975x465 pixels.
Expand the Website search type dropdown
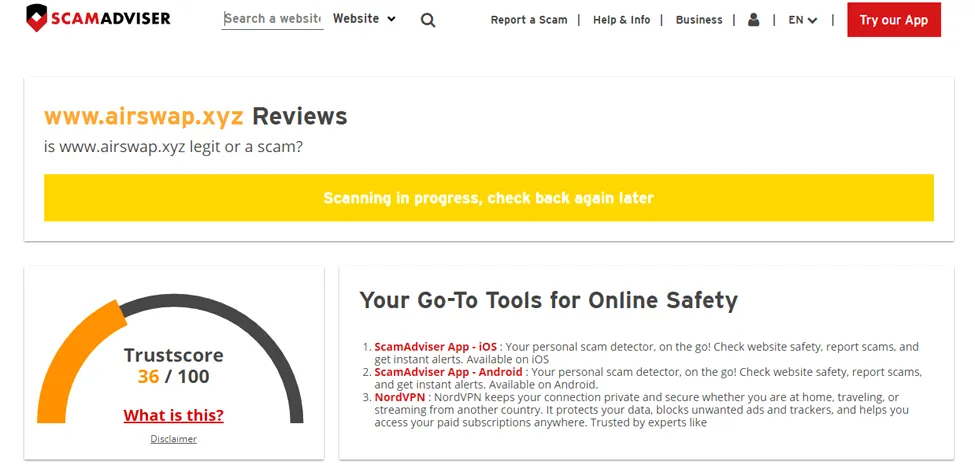(x=364, y=19)
